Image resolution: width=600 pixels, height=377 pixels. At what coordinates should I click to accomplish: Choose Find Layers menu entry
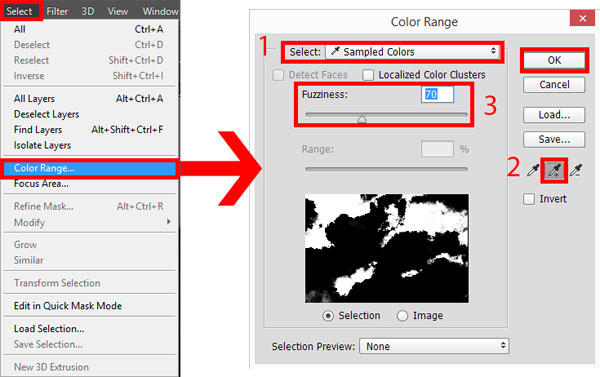click(x=90, y=130)
